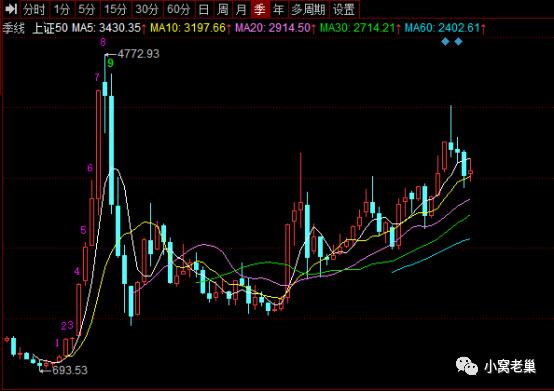
Task: Click the purple sequence number 4 marker
Action: [x=77, y=271]
